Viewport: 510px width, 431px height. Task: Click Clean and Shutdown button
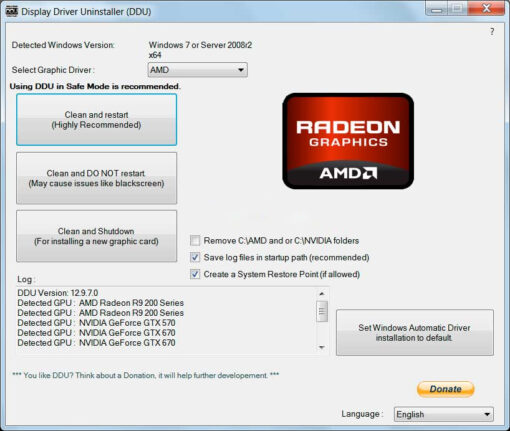click(96, 236)
